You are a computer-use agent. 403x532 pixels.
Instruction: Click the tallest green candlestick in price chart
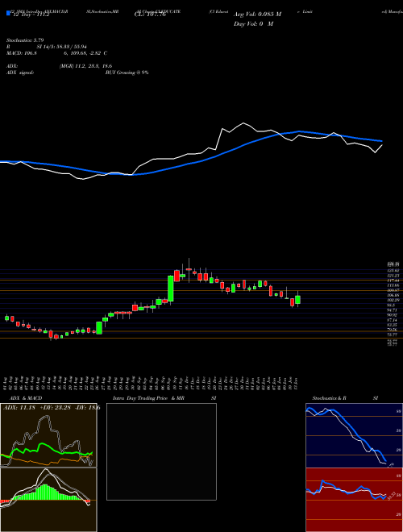171,289
